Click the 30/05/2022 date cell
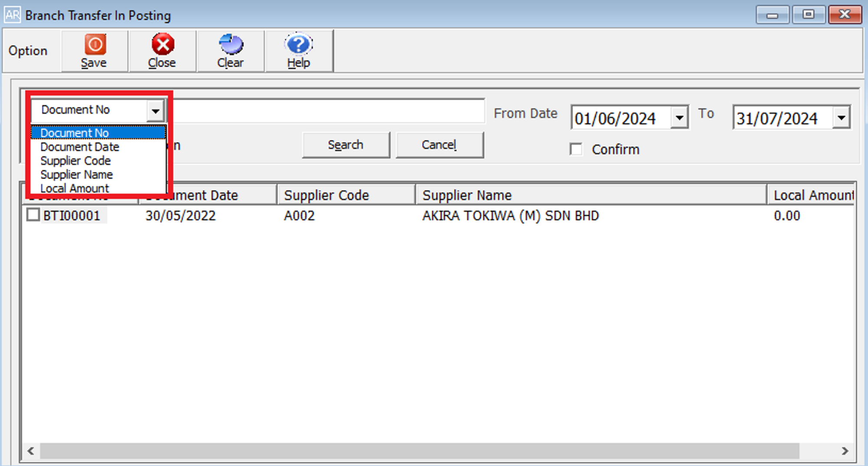The image size is (868, 466). click(181, 216)
